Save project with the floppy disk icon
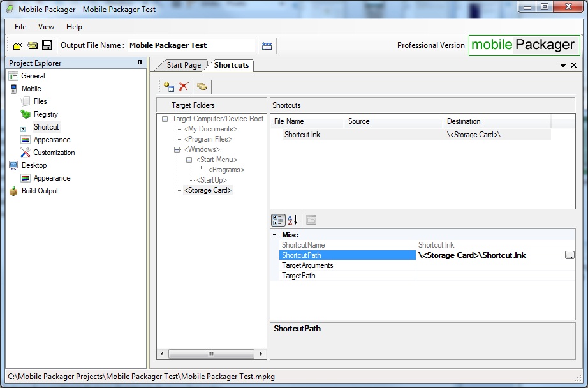 click(47, 45)
